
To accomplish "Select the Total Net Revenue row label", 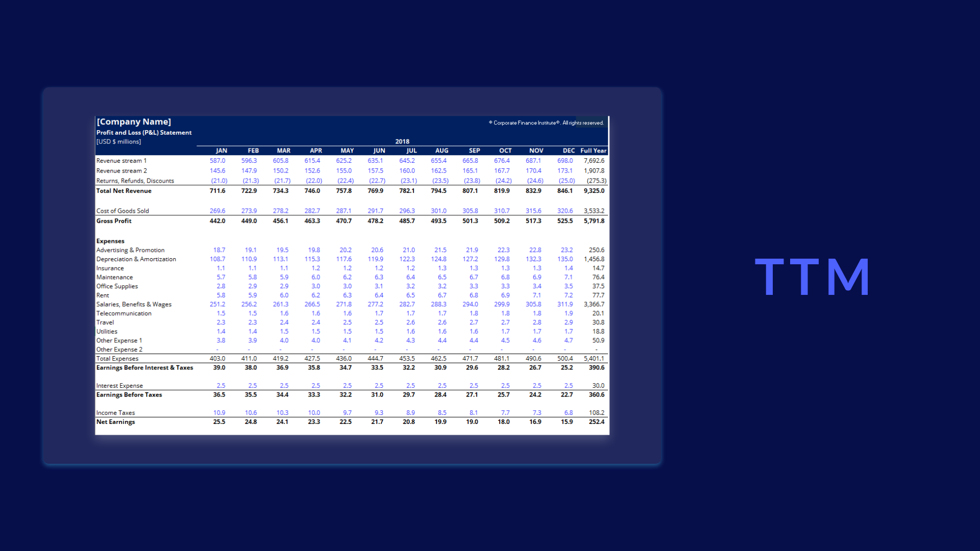I will pos(124,190).
